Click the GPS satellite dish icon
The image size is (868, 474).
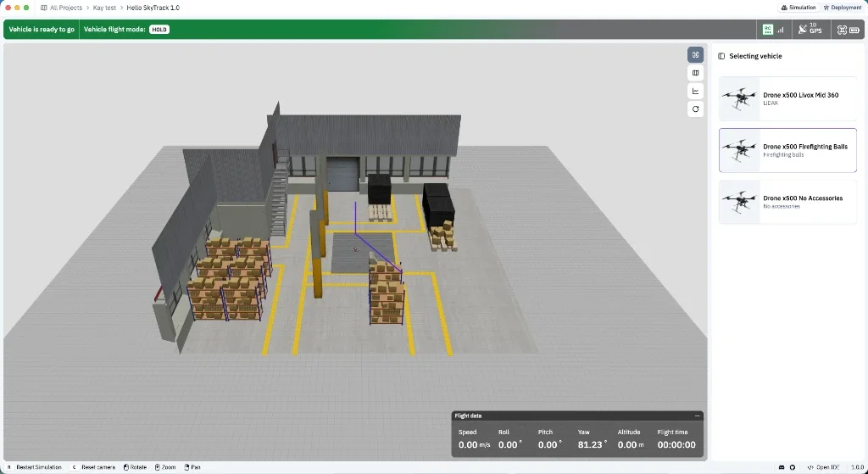point(803,30)
